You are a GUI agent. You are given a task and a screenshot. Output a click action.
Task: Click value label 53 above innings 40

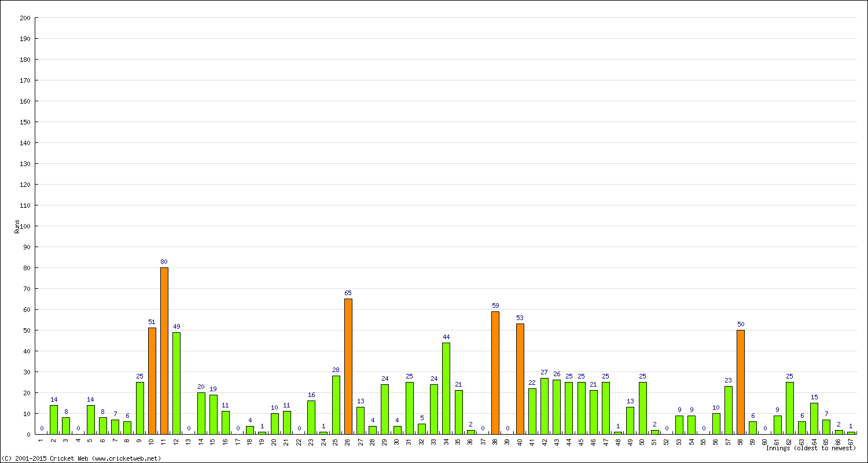tap(520, 318)
